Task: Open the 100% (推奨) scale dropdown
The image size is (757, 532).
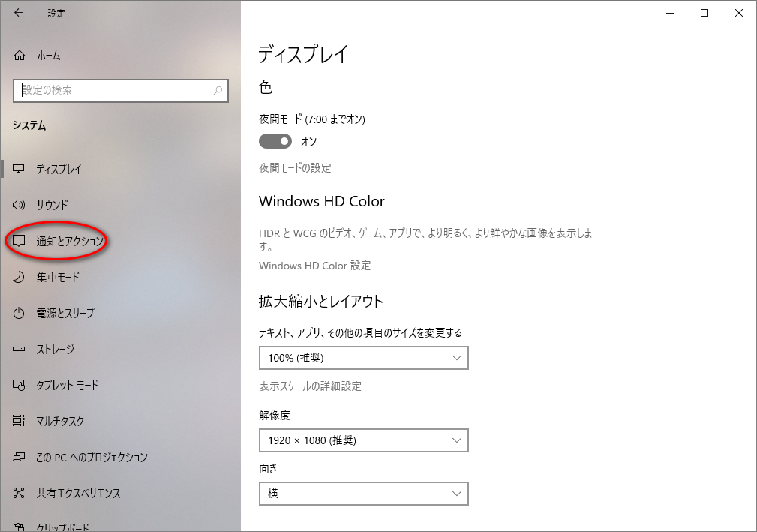Action: tap(363, 358)
